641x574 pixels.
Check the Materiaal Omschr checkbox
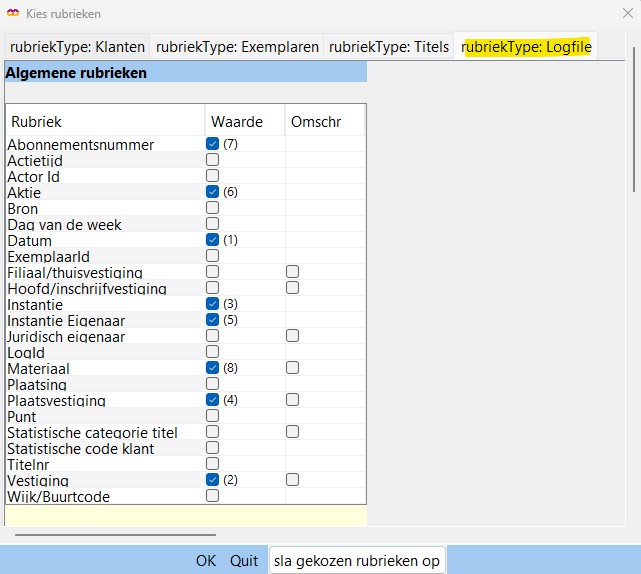pos(292,368)
